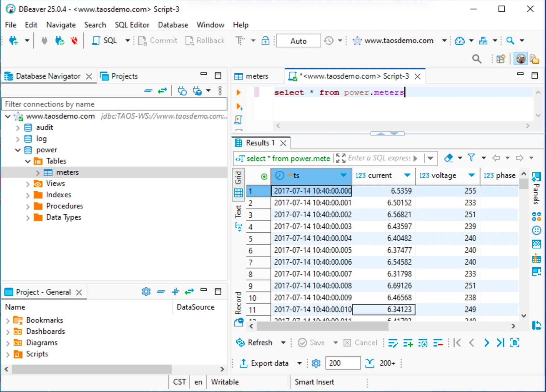
Task: Click the Delete row icon in results toolbar
Action: click(x=438, y=343)
